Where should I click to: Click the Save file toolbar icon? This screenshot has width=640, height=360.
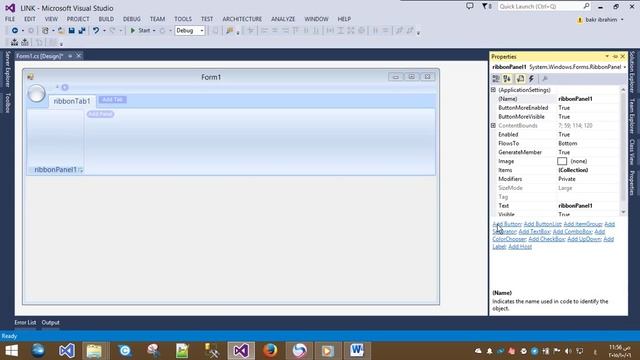point(71,31)
